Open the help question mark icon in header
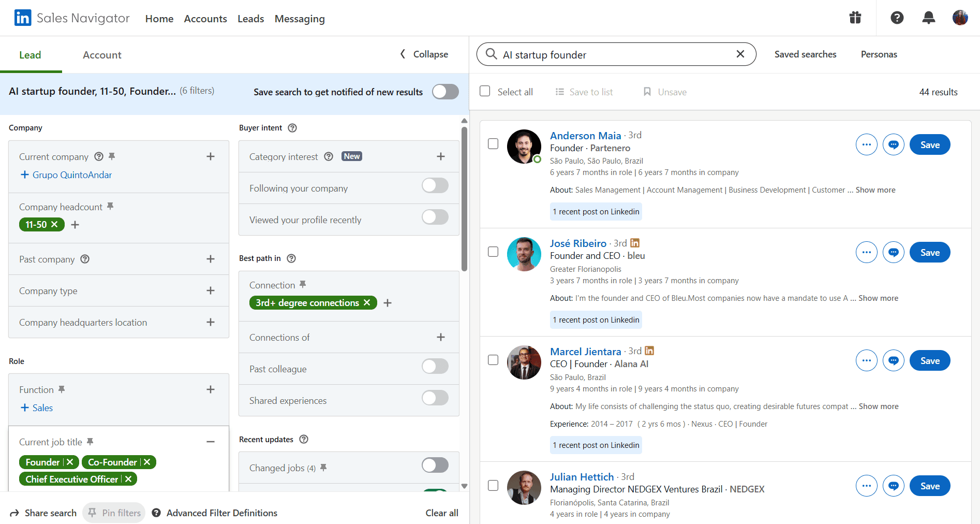The width and height of the screenshot is (980, 524). pos(897,18)
